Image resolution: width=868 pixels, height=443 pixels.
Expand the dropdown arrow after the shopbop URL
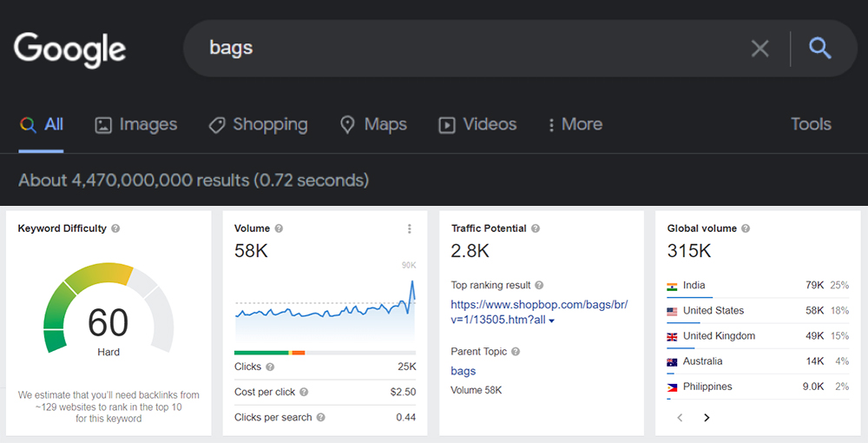coord(552,321)
